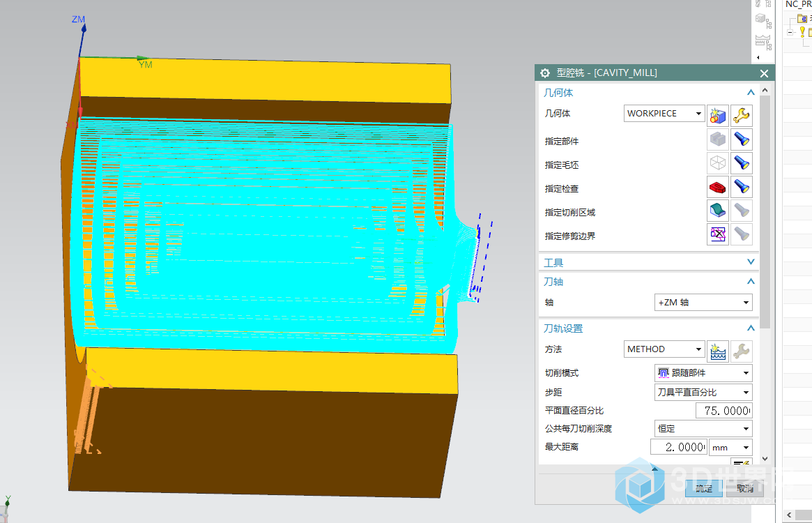The image size is (812, 523).
Task: Click the red 指定检查 select check geometry icon
Action: [x=718, y=187]
